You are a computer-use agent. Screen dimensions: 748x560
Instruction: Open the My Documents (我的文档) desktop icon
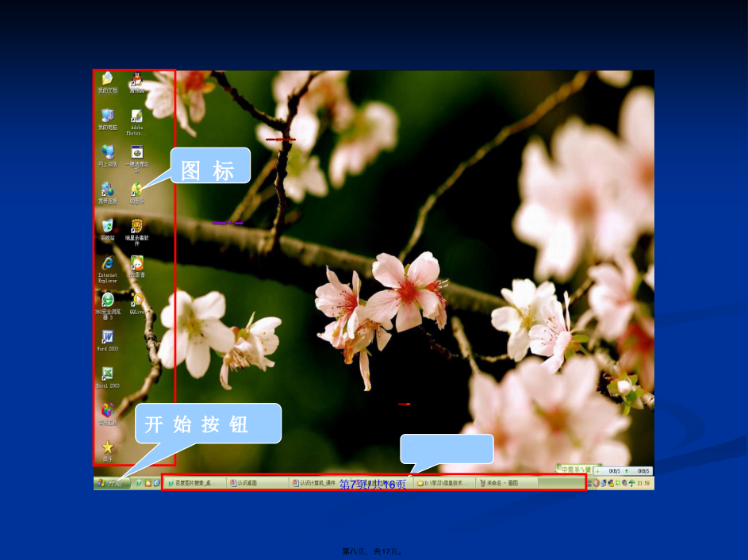[107, 82]
